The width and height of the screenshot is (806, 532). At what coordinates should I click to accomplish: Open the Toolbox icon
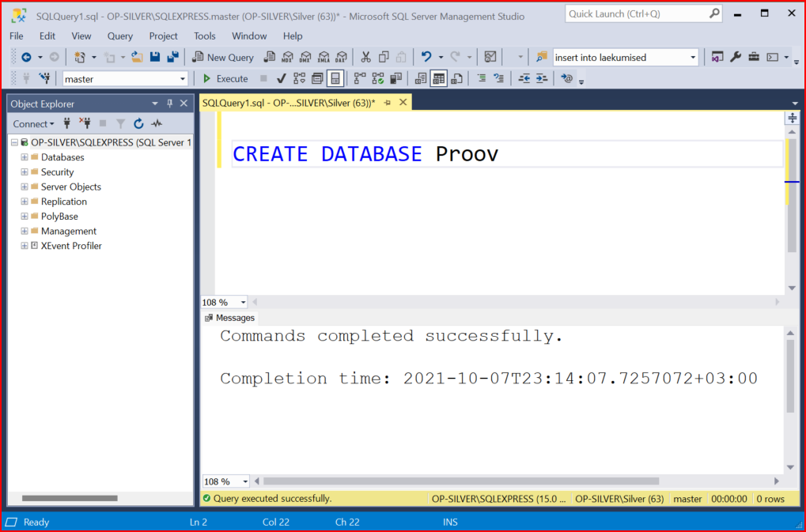754,57
